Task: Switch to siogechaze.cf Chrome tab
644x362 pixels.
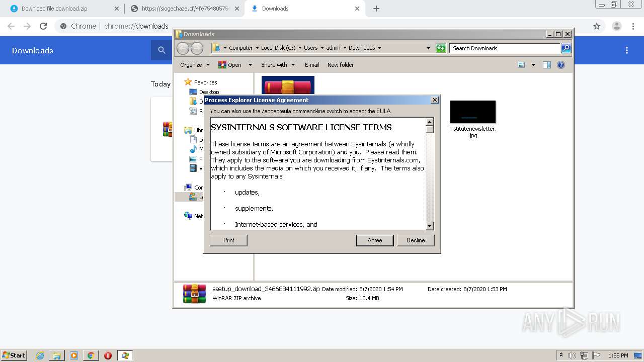Action: 185,9
